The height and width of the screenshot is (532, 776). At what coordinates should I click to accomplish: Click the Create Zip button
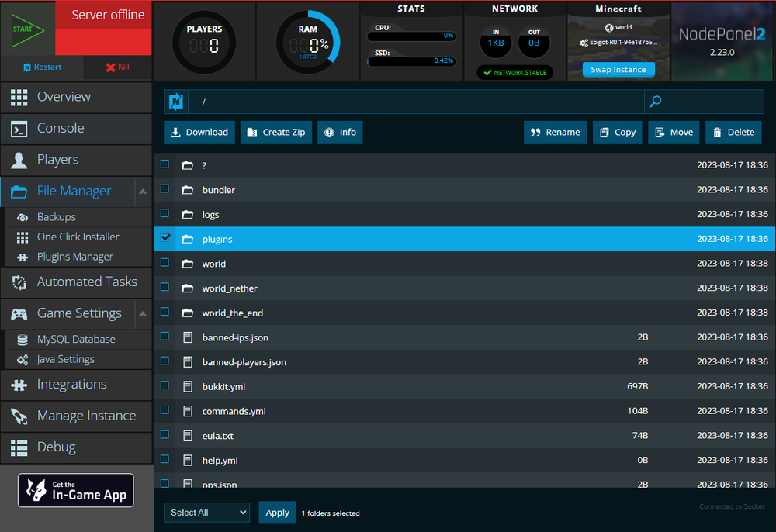[x=275, y=133]
